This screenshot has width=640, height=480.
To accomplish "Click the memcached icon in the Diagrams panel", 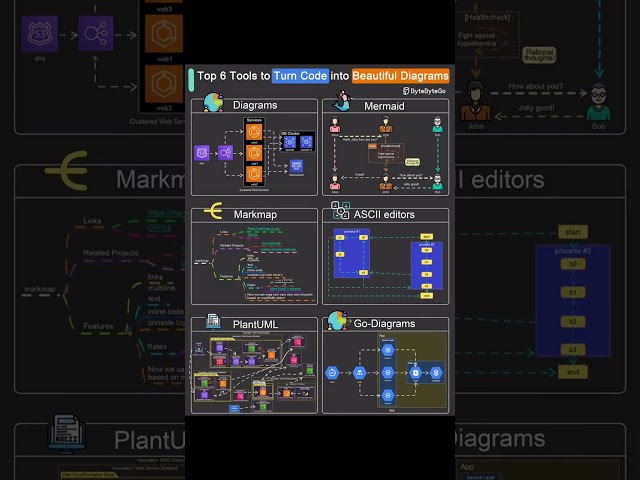I will point(296,166).
